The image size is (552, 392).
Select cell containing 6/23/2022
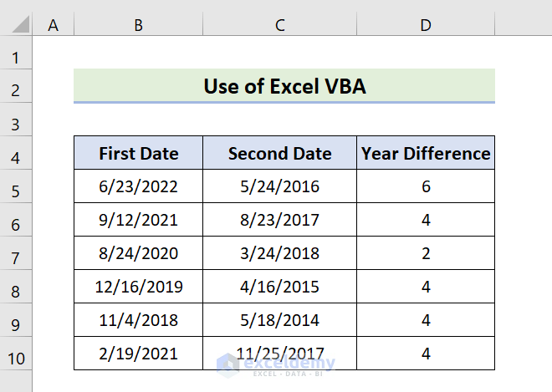click(138, 186)
